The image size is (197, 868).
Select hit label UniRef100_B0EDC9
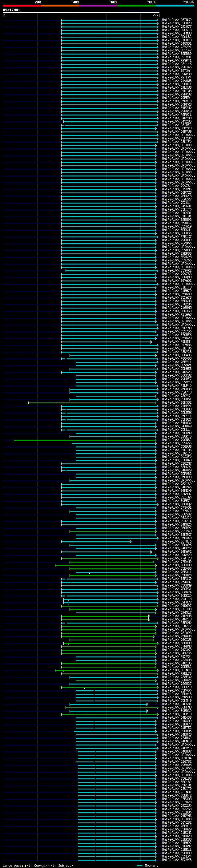(177, 711)
